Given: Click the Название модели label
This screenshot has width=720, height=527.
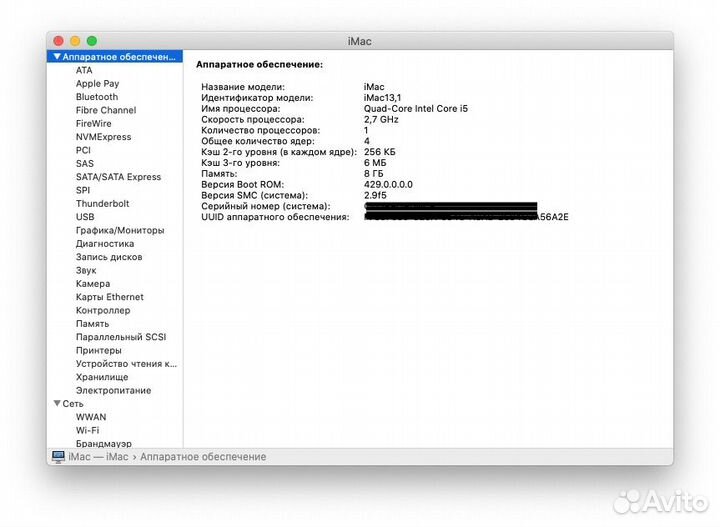Looking at the screenshot, I should (x=243, y=87).
